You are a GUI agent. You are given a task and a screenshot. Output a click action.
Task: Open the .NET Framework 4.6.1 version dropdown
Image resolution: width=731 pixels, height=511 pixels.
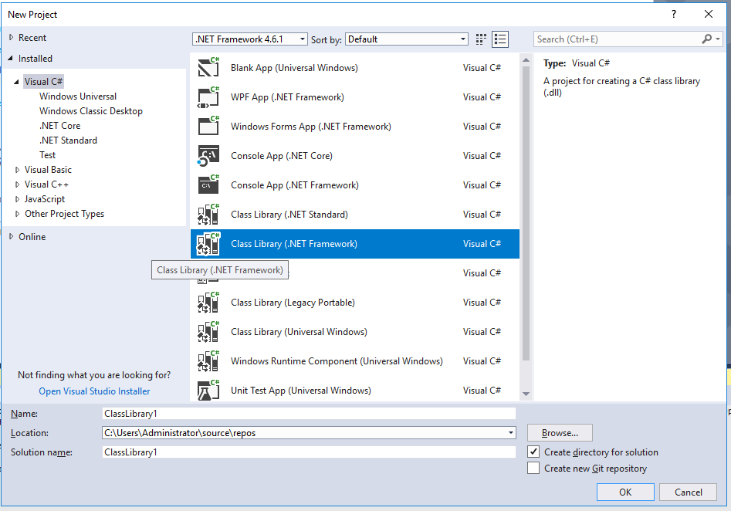click(x=249, y=39)
